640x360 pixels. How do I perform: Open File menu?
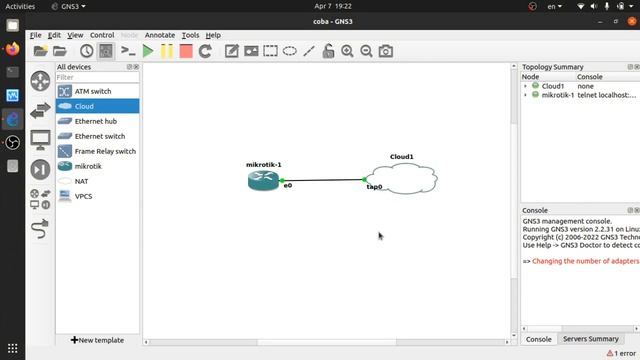(36, 35)
